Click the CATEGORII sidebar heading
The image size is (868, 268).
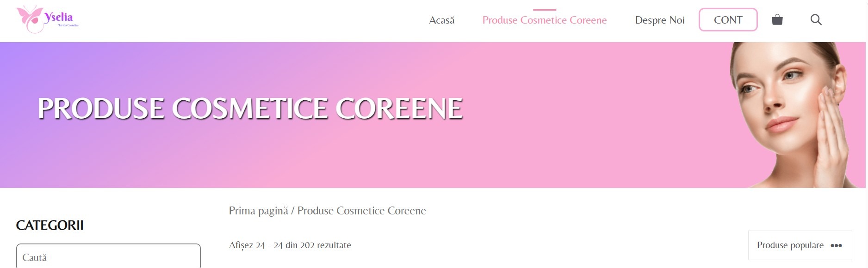[x=50, y=225]
